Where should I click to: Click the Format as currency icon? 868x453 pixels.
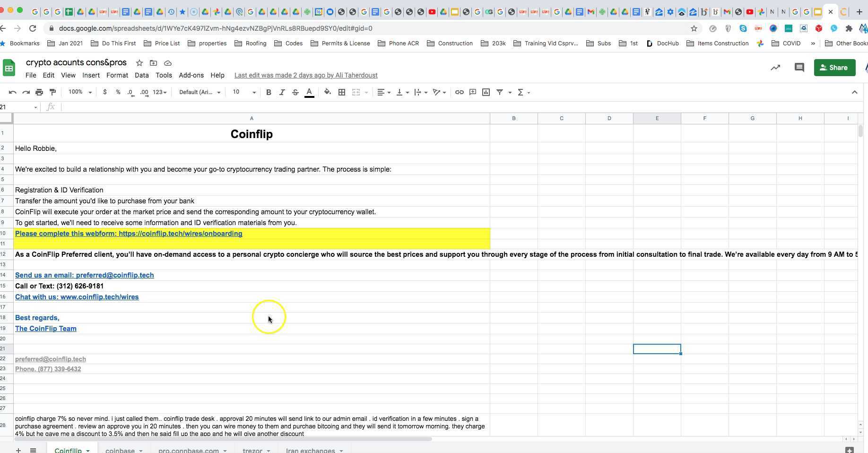pos(105,92)
